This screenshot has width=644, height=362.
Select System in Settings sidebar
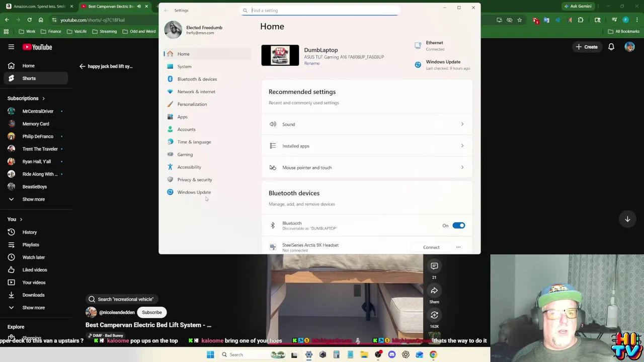(x=207, y=66)
